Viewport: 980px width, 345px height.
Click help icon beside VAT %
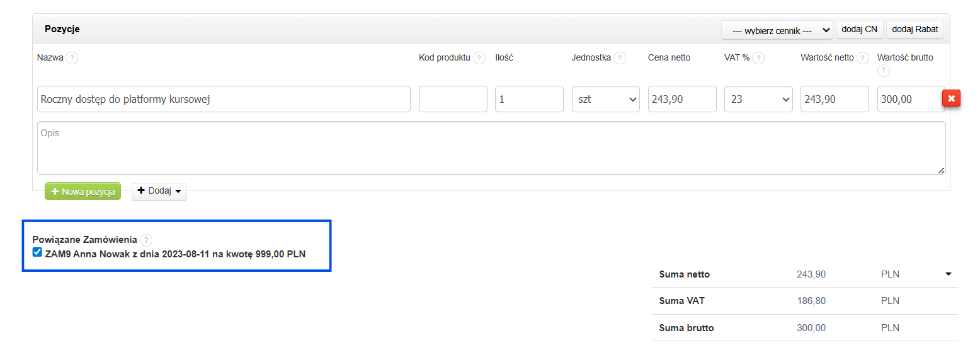click(758, 58)
